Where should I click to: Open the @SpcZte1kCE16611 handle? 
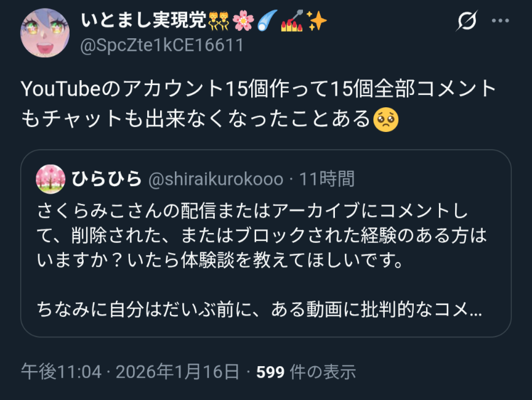162,45
